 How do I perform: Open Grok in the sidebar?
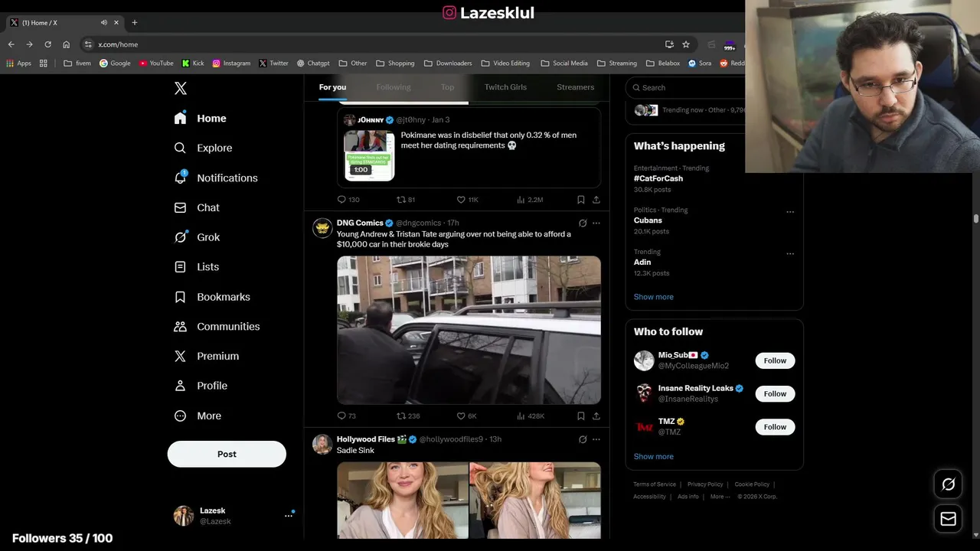(x=198, y=237)
